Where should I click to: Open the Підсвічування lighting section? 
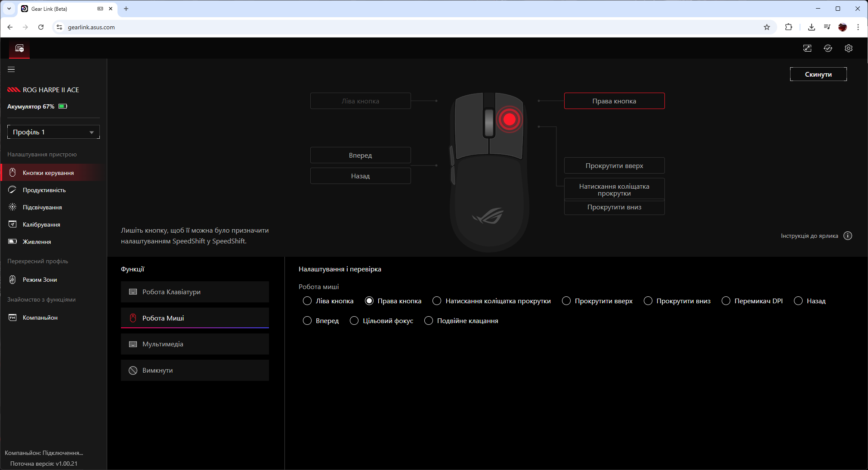pyautogui.click(x=42, y=207)
